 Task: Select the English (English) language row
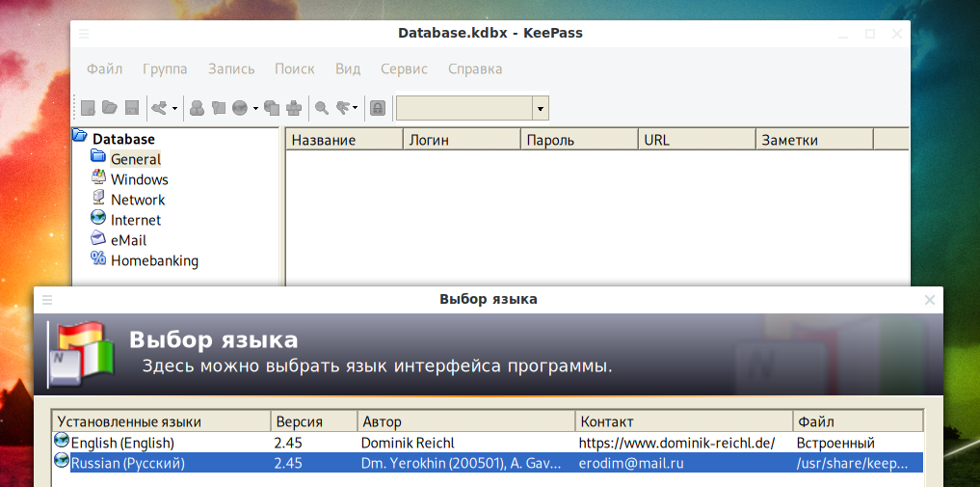488,443
